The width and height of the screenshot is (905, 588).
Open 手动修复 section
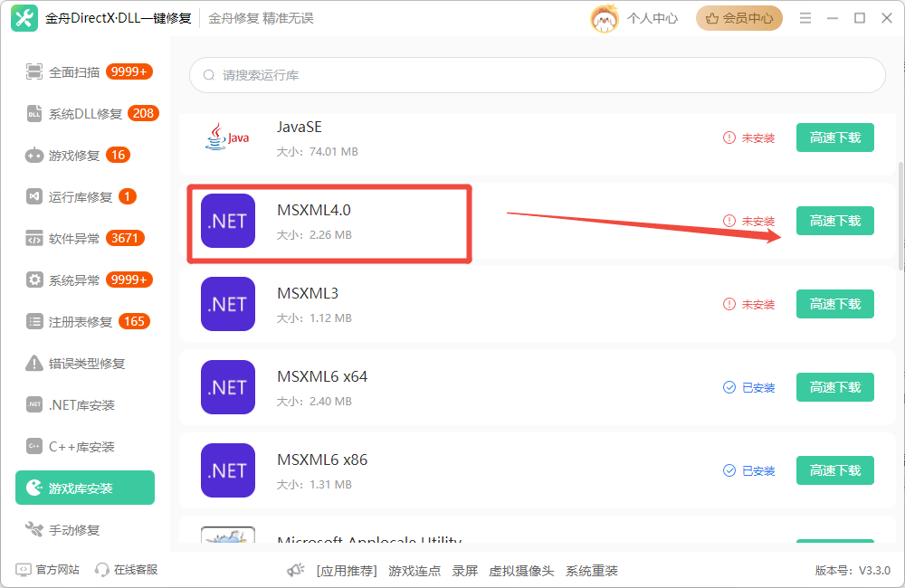click(85, 529)
